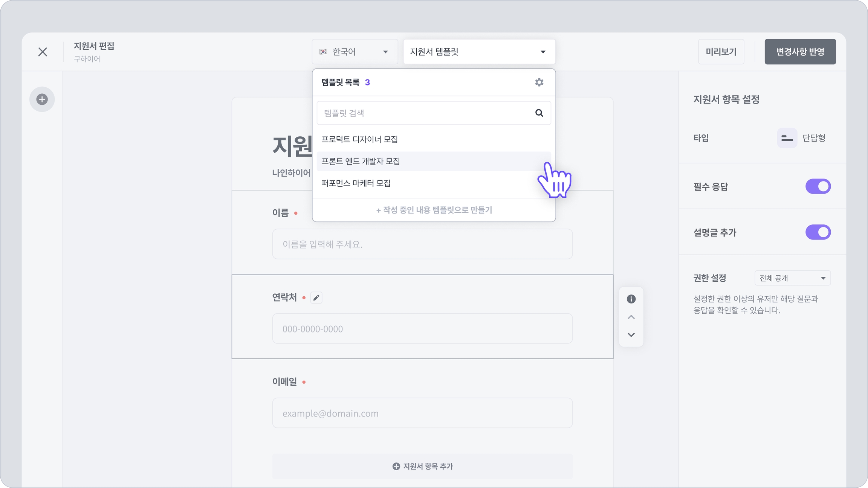
Task: Click the pencil edit icon beside 연락처
Action: pyautogui.click(x=316, y=298)
